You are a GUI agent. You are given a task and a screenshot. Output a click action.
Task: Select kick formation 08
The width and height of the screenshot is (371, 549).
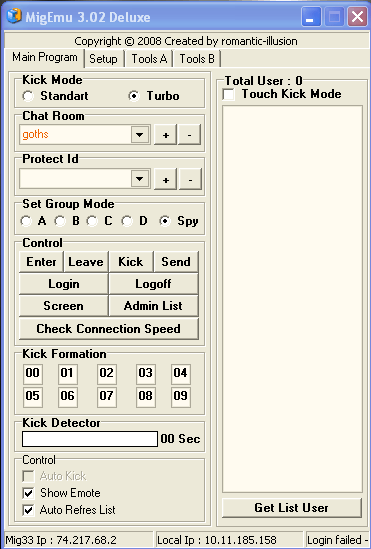click(146, 397)
